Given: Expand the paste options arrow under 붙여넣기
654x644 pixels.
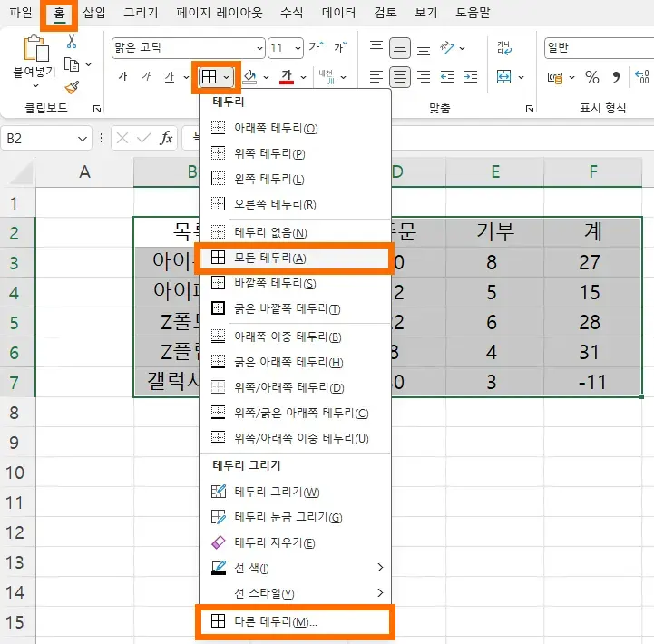Looking at the screenshot, I should point(36,86).
